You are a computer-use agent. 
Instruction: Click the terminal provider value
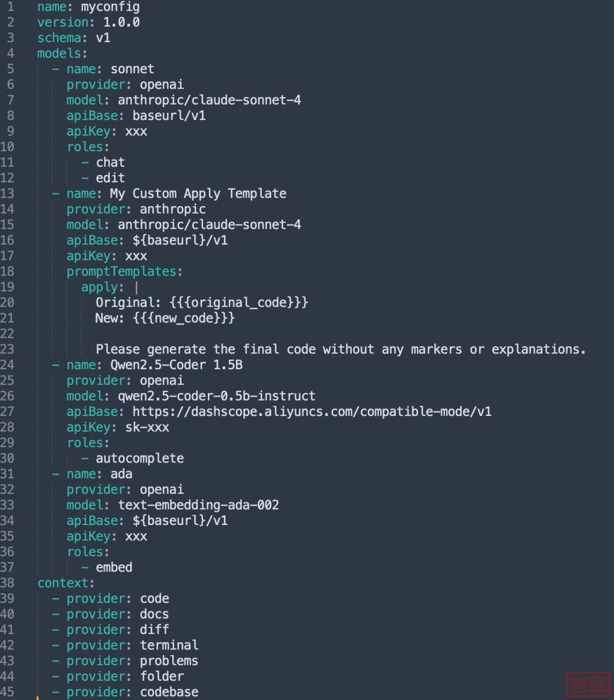(x=169, y=645)
